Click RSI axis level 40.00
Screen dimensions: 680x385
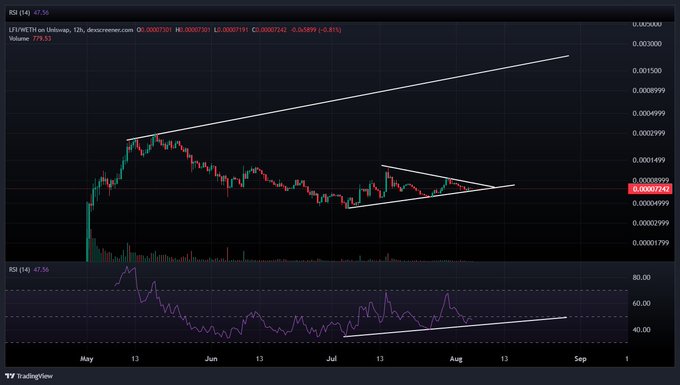tap(641, 330)
